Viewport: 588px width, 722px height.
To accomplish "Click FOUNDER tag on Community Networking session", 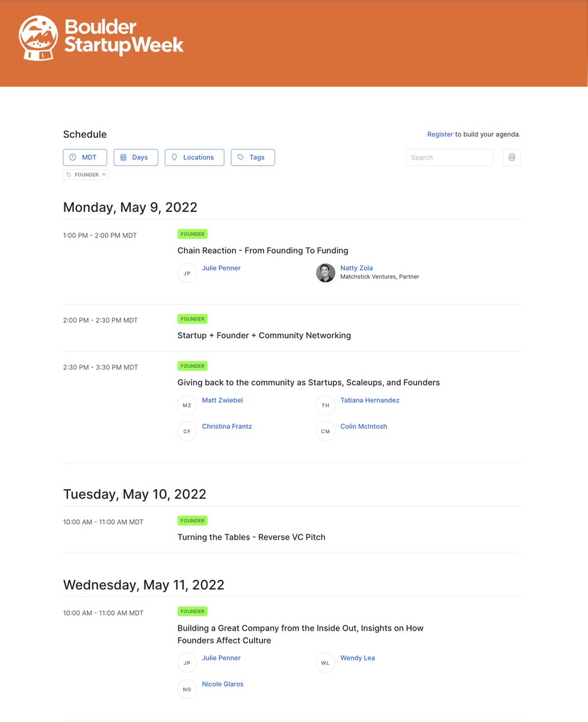I will [193, 319].
